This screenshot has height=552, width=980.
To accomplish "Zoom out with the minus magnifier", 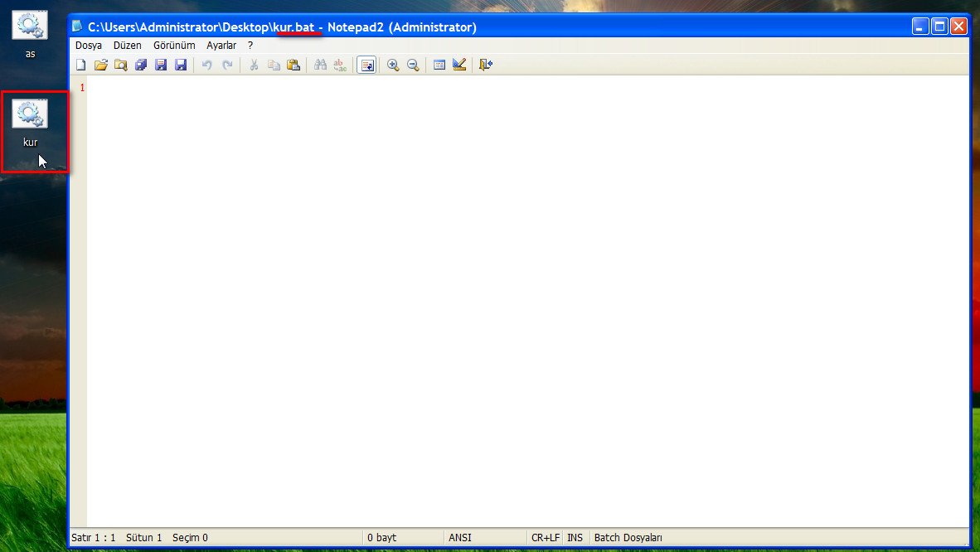I will point(413,65).
